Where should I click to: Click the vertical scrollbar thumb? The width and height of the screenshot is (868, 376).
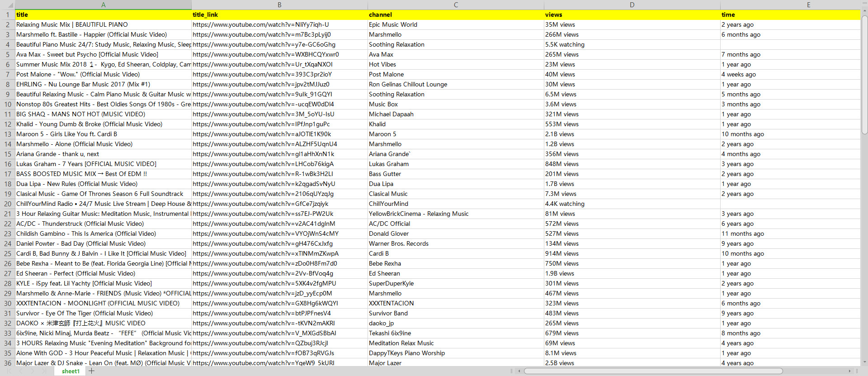[864, 75]
